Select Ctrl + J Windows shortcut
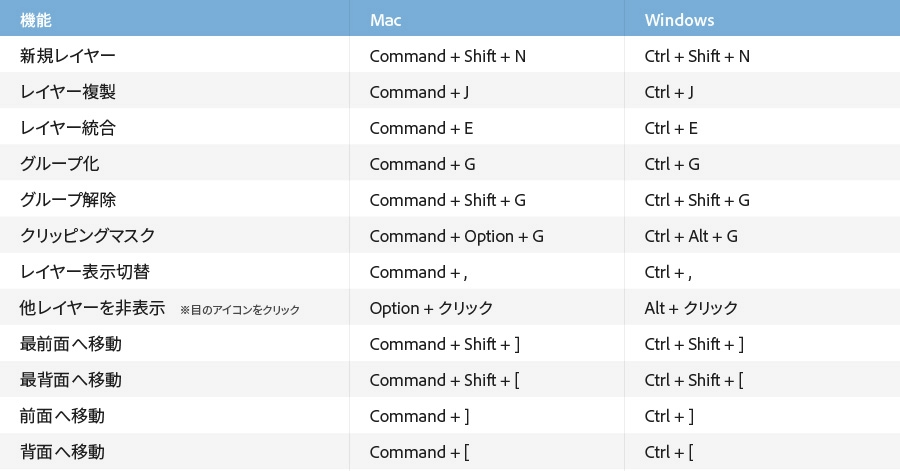The image size is (900, 471). (x=669, y=92)
